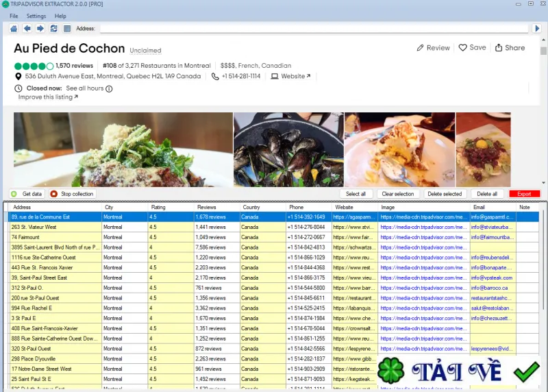The image size is (548, 392).
Task: Click the Stop collection button
Action: (73, 194)
